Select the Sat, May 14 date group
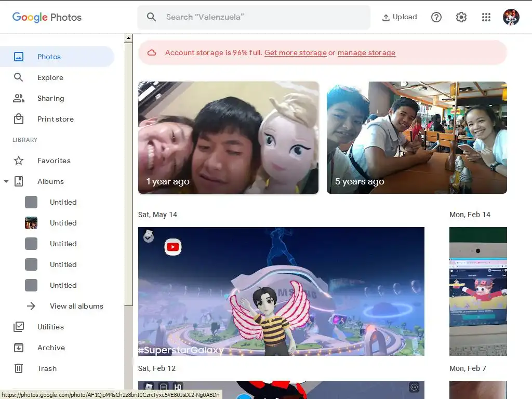 [157, 215]
